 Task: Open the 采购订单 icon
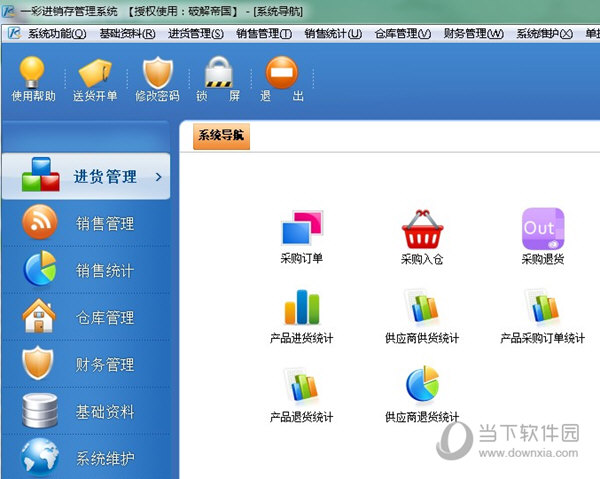tap(302, 228)
